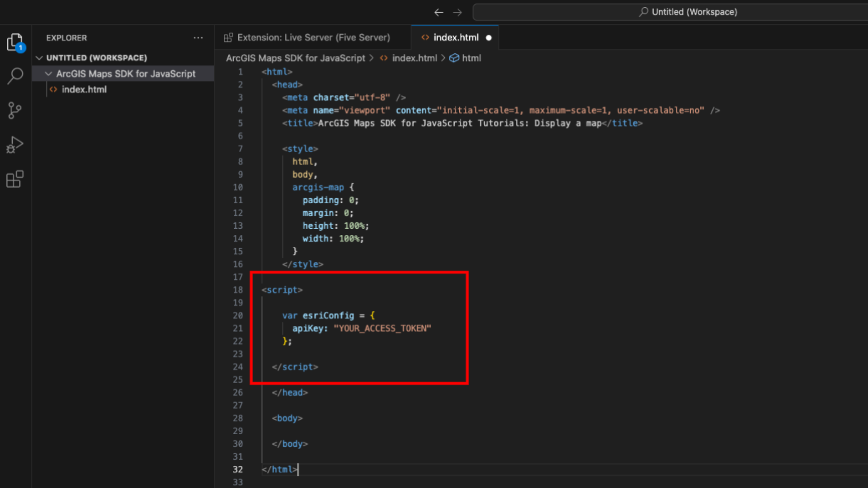Open Explorer more actions ellipsis
The image size is (868, 488).
click(x=198, y=38)
